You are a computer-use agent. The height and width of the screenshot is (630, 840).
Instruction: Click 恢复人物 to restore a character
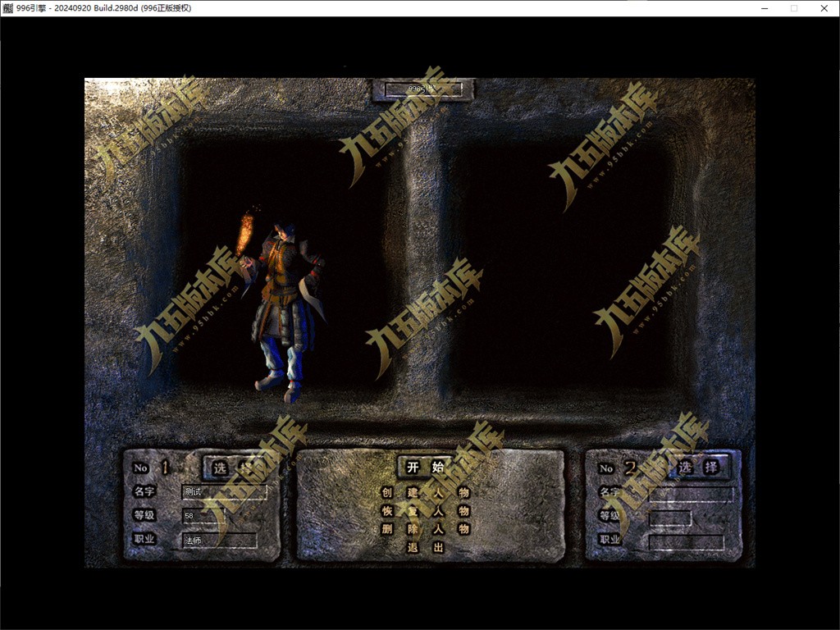(x=426, y=510)
